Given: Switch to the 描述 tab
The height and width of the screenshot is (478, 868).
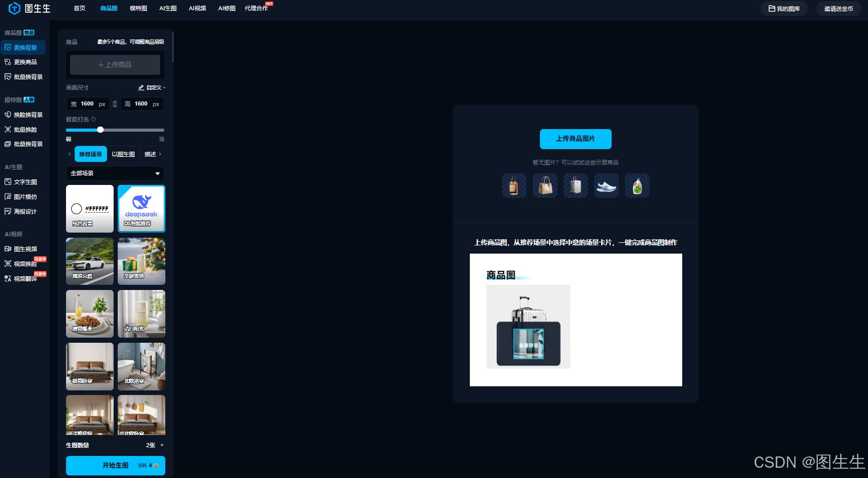Looking at the screenshot, I should [150, 154].
